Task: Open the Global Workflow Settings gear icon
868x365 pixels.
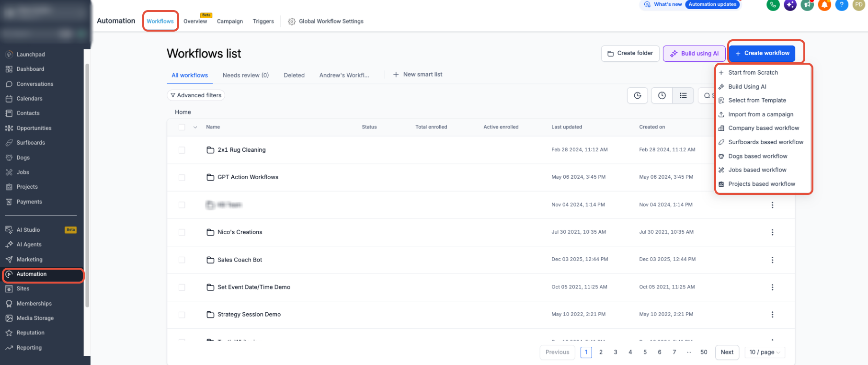Action: 292,22
